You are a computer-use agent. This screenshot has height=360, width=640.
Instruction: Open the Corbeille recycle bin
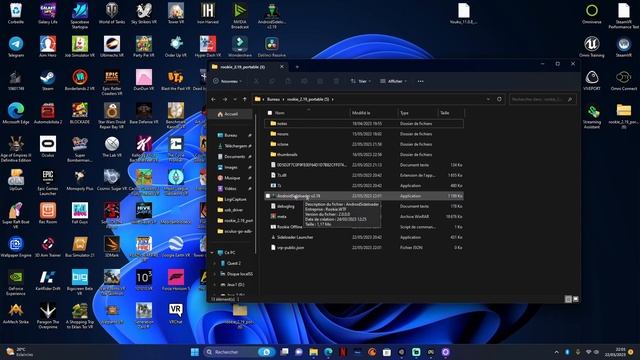click(16, 13)
